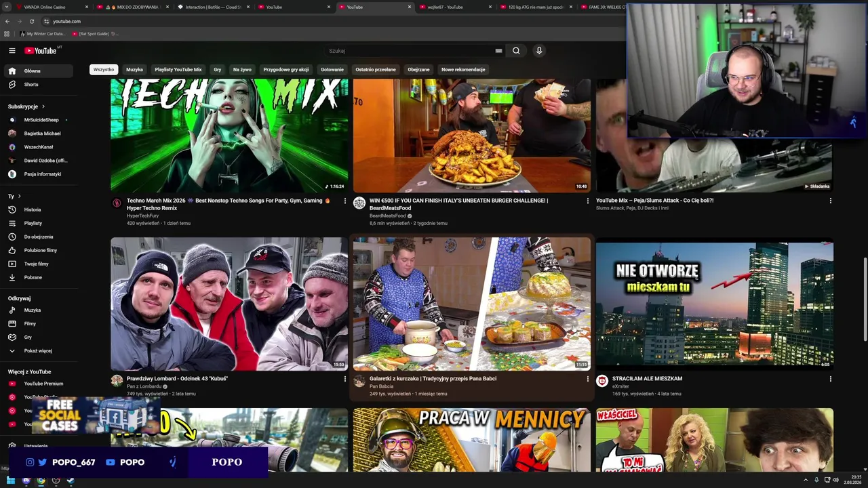Viewport: 868px width, 488px height.
Task: Explore Muzyka in the sidebar
Action: coord(39,310)
